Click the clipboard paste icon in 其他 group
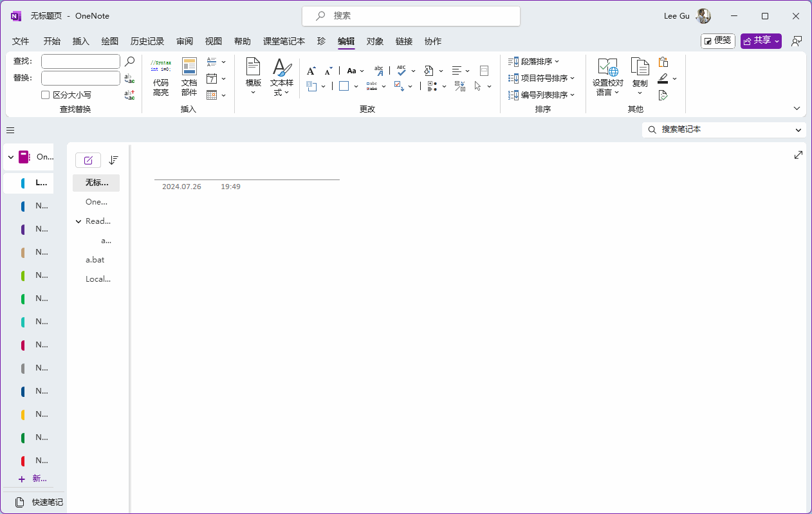The width and height of the screenshot is (812, 514). (663, 62)
